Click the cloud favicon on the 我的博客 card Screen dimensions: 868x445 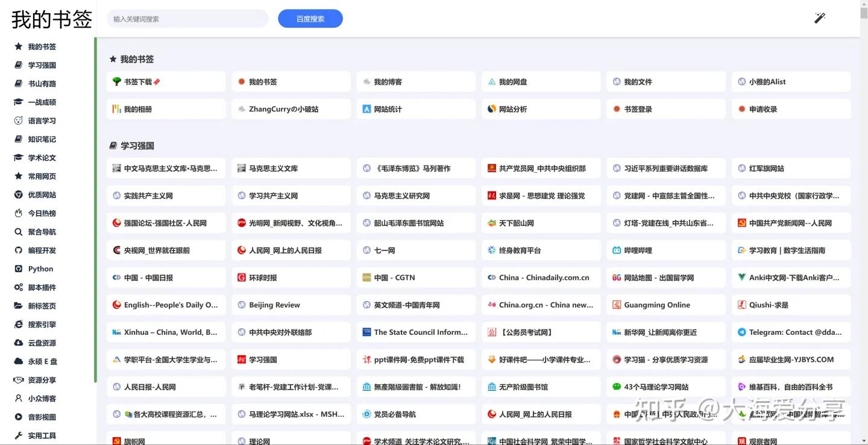[366, 81]
